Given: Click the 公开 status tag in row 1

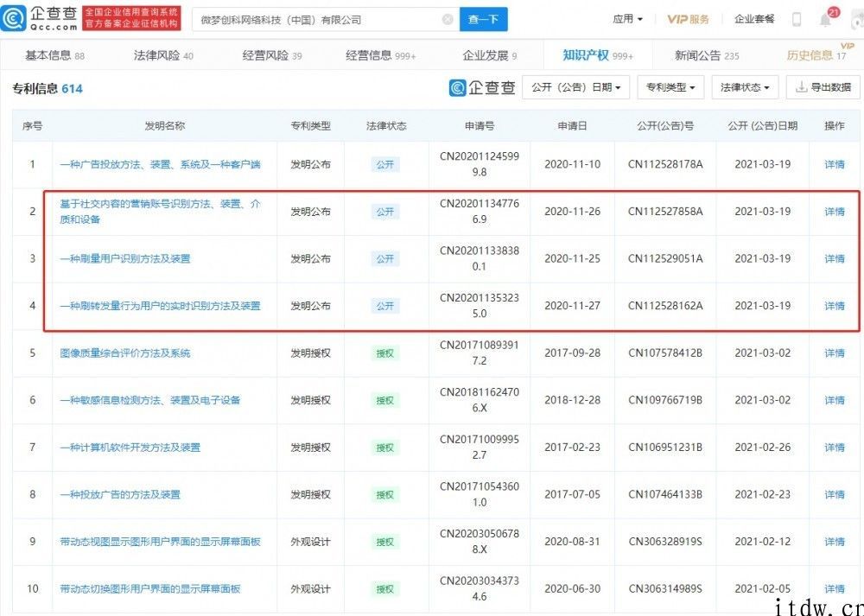Looking at the screenshot, I should pyautogui.click(x=385, y=164).
